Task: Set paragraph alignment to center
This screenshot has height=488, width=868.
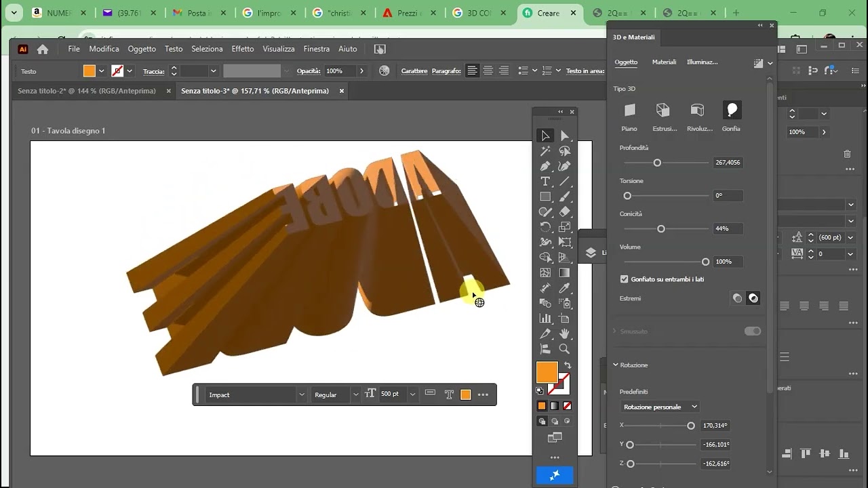Action: pos(488,70)
